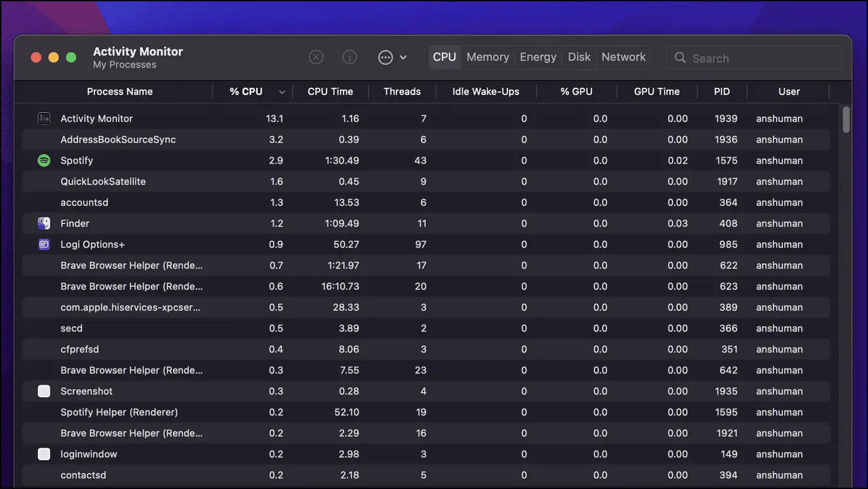
Task: Click the Logi Options+ icon
Action: (x=44, y=244)
